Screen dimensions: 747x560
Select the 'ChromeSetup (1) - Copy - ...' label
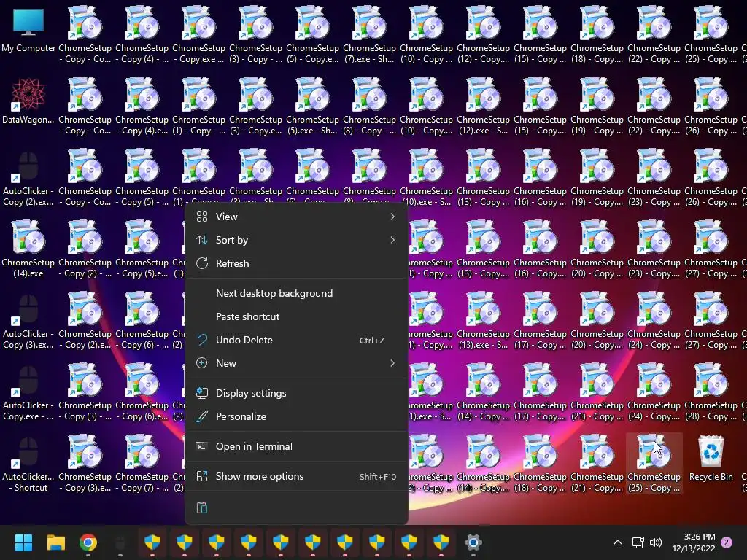pos(198,125)
